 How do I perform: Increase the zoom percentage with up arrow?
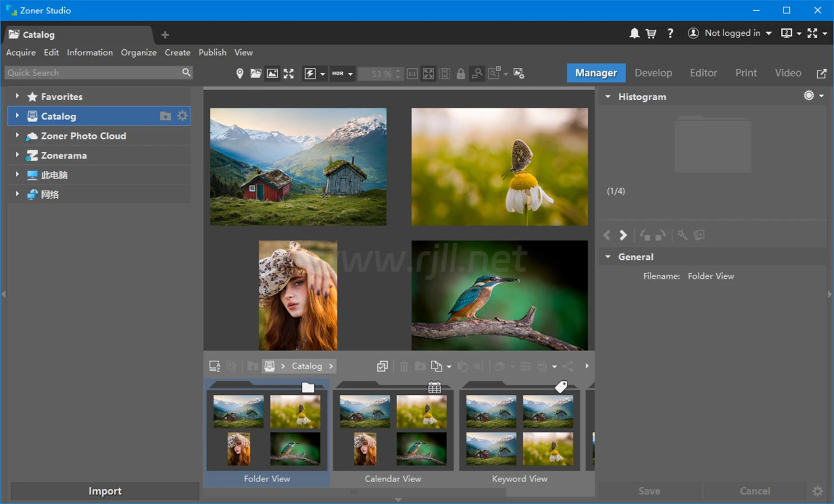pyautogui.click(x=398, y=71)
